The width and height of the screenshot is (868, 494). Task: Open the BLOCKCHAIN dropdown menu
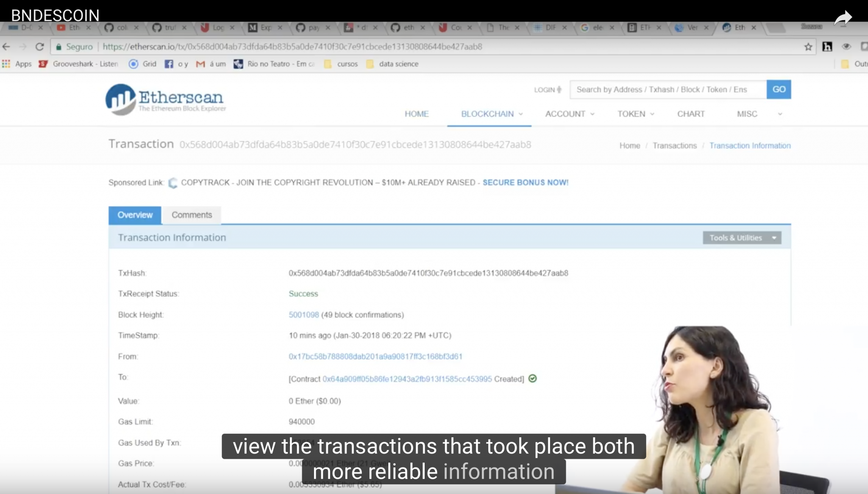tap(489, 113)
